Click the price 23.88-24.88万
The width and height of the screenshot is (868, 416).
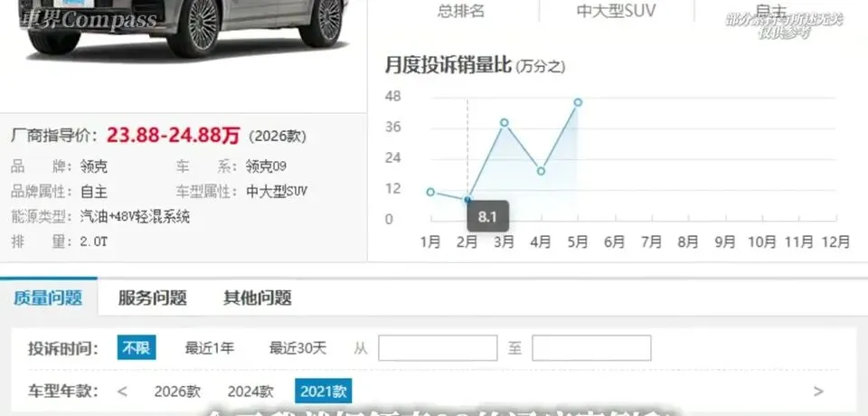coord(174,135)
